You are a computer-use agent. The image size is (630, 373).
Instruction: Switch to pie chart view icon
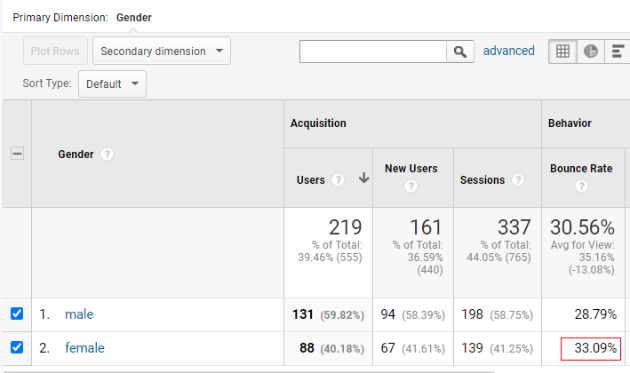pos(590,51)
